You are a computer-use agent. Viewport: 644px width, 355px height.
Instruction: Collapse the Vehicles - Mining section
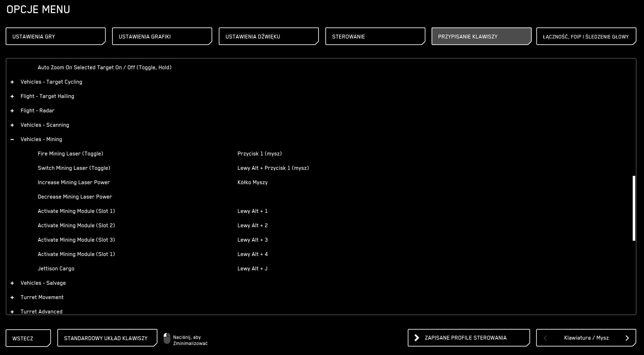pos(12,140)
